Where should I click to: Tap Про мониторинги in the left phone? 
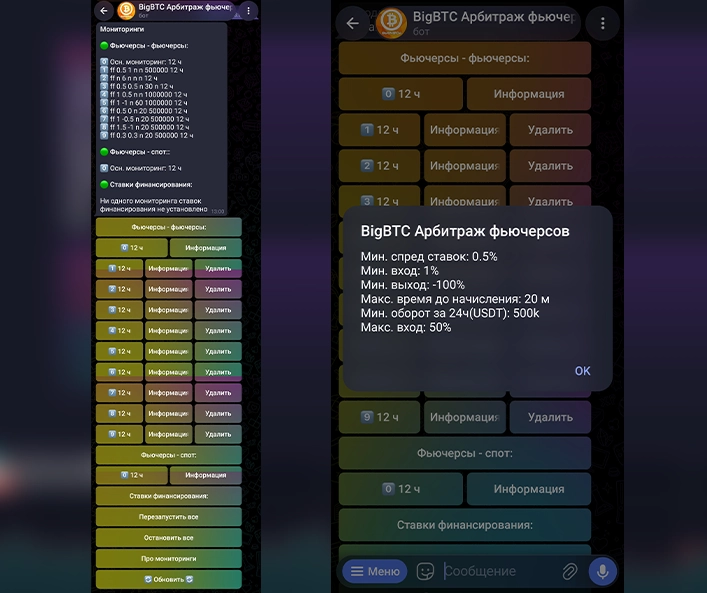169,558
